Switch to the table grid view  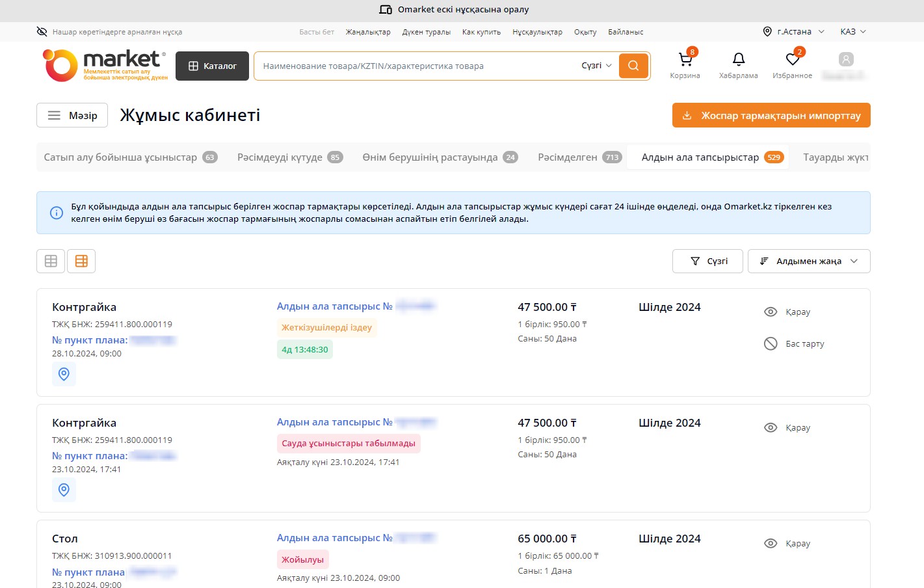click(x=51, y=261)
